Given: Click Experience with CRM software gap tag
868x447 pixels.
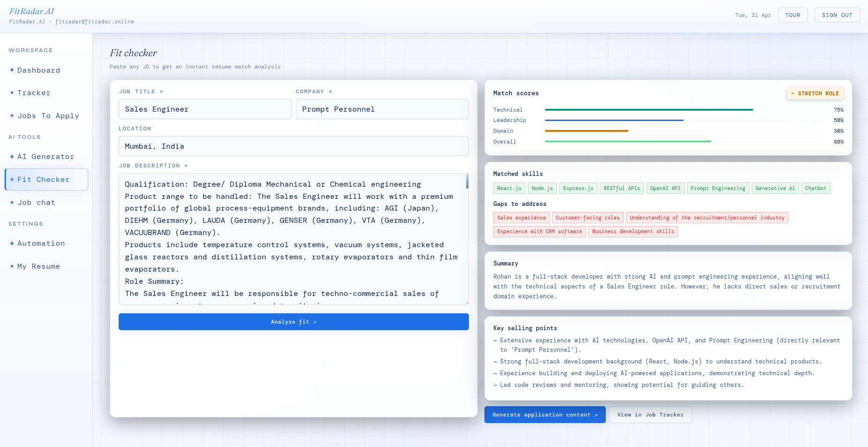Looking at the screenshot, I should coord(540,231).
